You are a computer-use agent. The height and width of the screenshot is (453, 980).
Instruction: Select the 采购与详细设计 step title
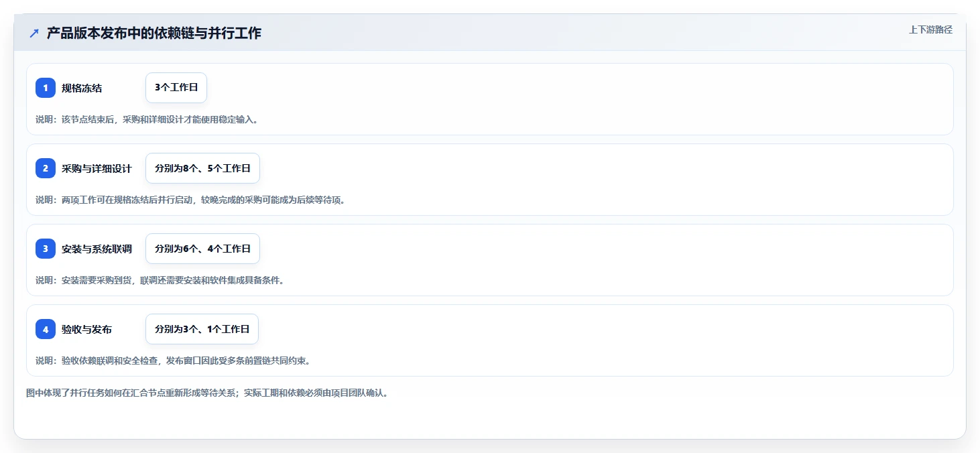click(97, 168)
